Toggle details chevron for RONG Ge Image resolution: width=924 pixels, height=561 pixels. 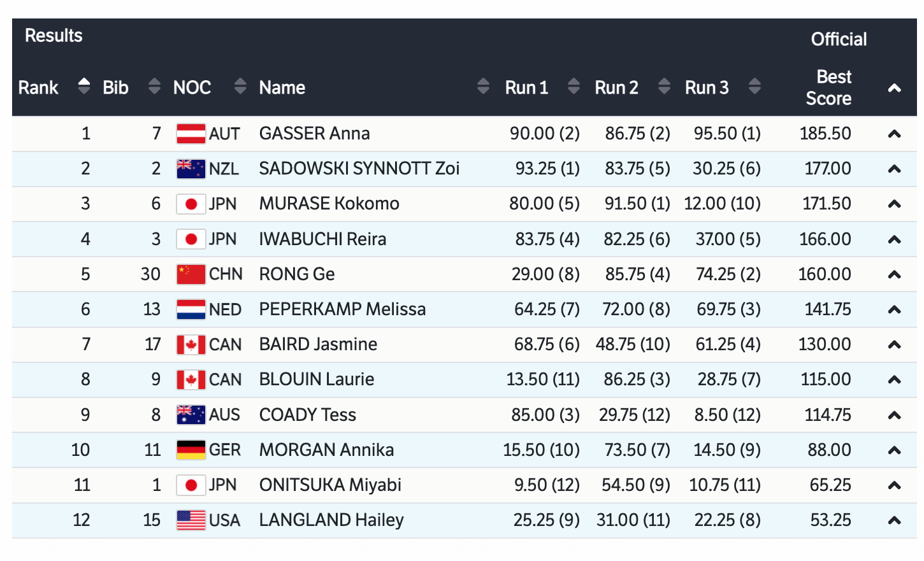[x=894, y=275]
